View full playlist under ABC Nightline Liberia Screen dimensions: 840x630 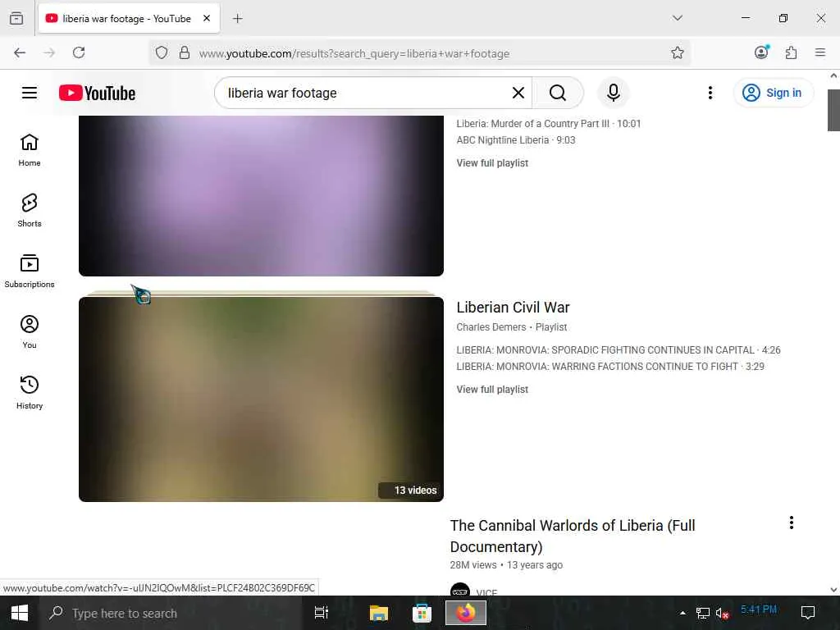[492, 163]
